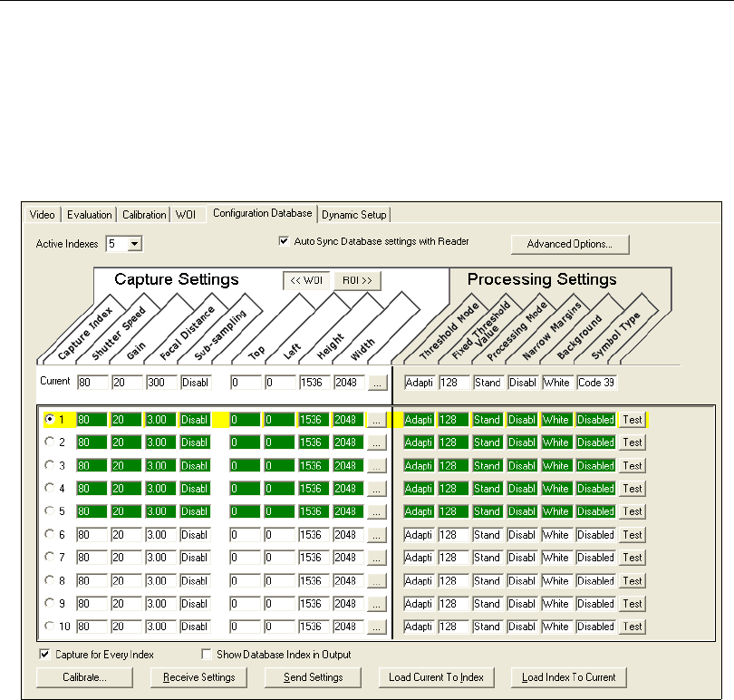Click Receive Settings button
Viewport: 734px width, 700px height.
pyautogui.click(x=199, y=677)
